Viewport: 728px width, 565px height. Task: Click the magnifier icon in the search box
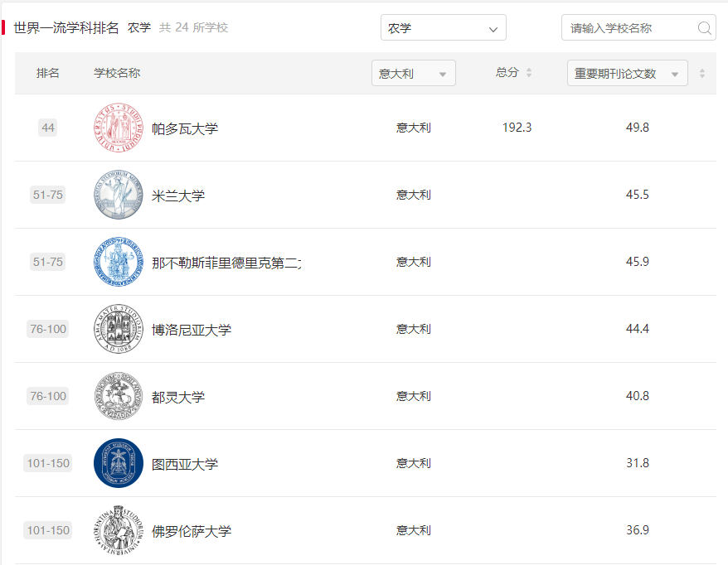[704, 27]
